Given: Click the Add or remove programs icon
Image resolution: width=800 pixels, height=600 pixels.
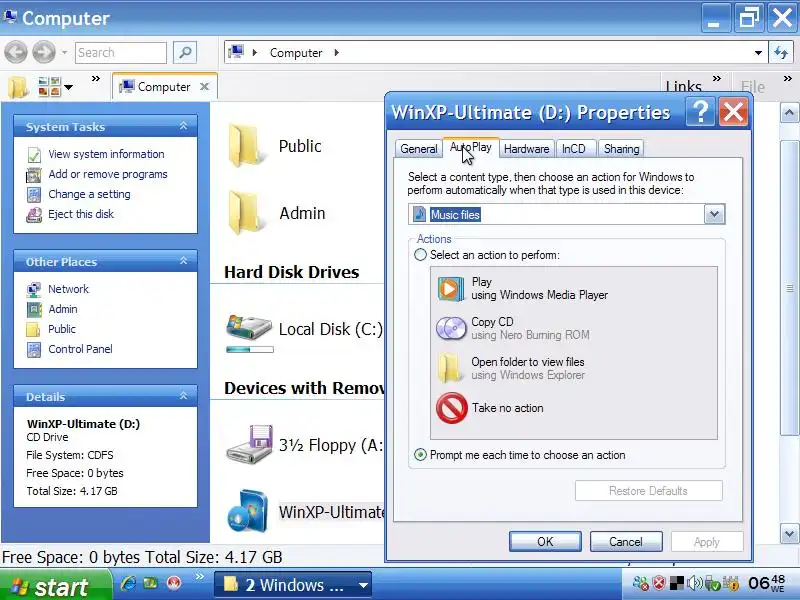Looking at the screenshot, I should click(34, 174).
